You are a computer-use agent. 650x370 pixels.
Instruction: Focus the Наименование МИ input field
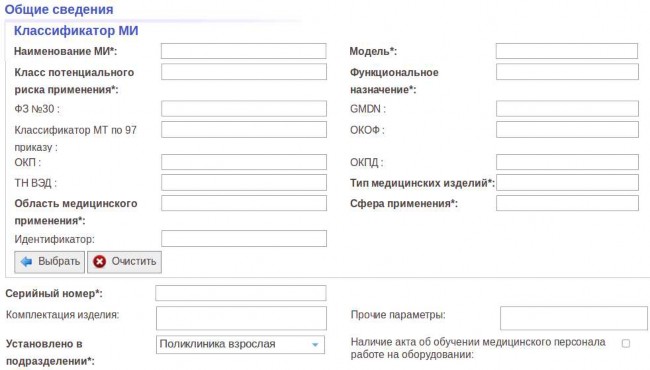coord(244,51)
